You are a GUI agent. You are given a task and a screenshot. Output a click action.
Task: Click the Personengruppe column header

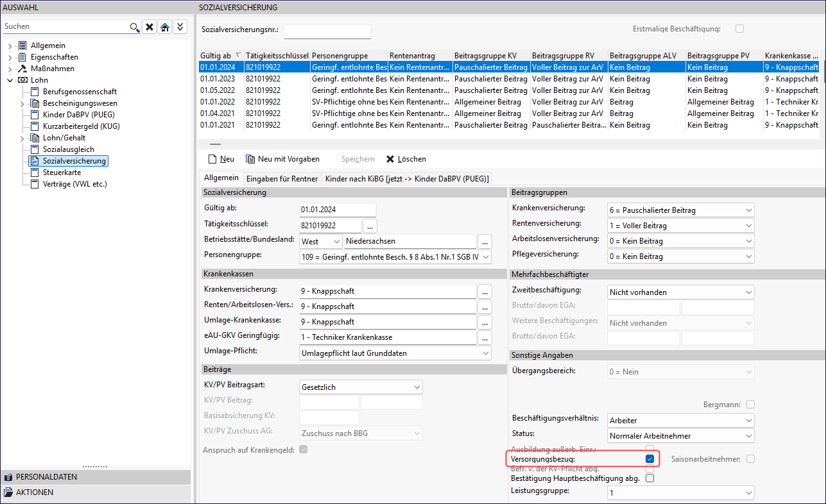[x=348, y=56]
